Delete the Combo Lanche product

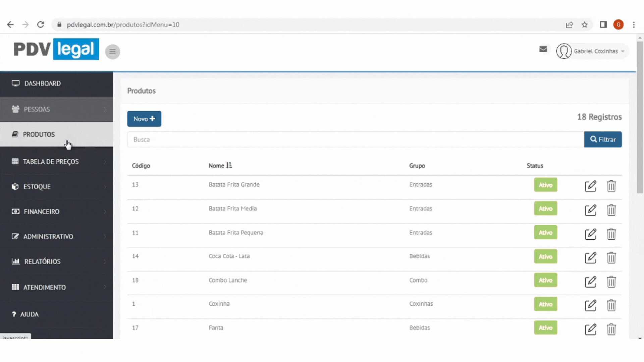[x=611, y=282]
